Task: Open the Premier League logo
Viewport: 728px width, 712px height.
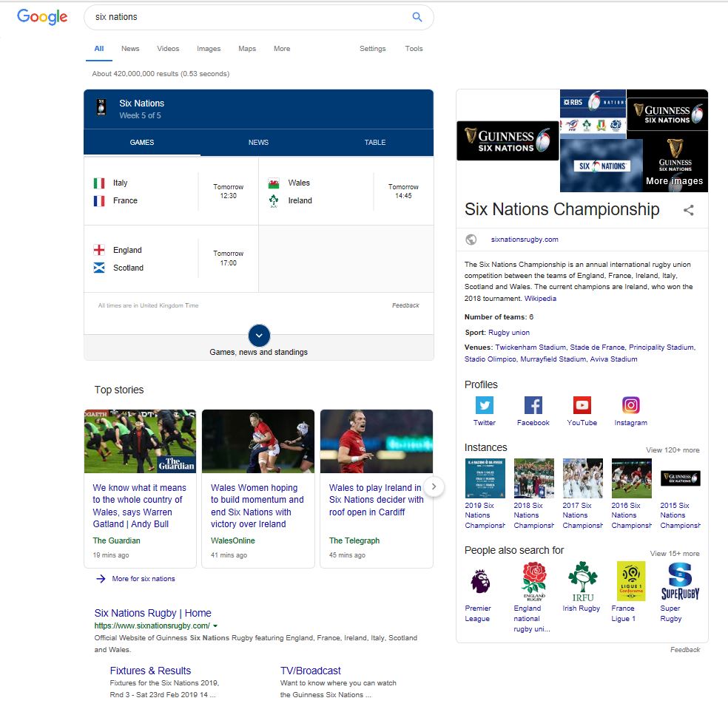Action: pos(480,582)
